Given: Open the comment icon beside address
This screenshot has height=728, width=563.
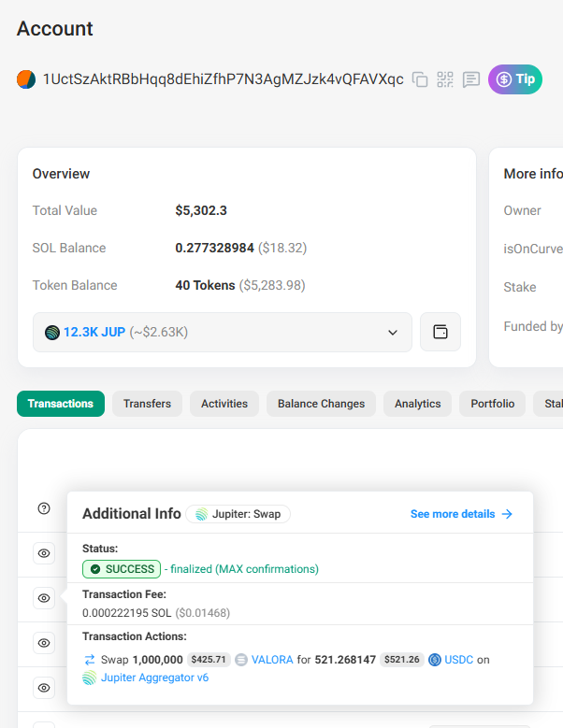Looking at the screenshot, I should (471, 79).
